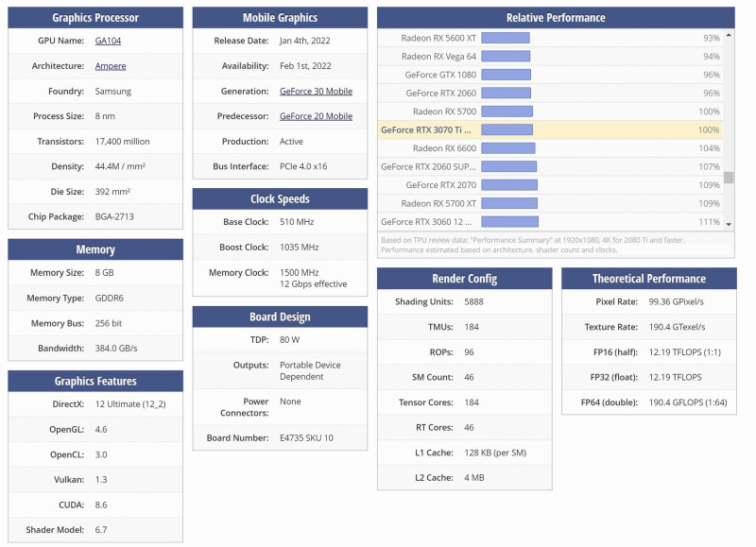756x547 pixels.
Task: Select the Radeon RX 5600 XT row
Action: coord(550,38)
